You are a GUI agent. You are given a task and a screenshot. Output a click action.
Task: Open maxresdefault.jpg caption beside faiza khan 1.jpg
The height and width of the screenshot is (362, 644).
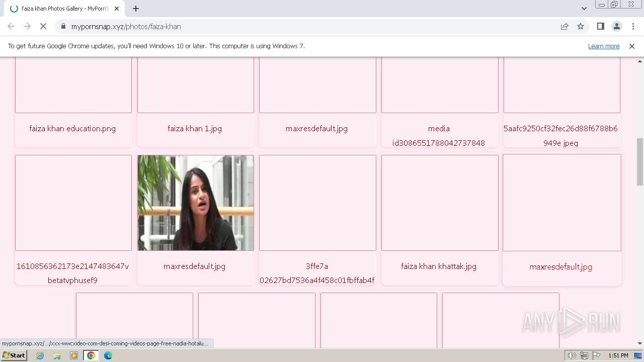coord(316,128)
